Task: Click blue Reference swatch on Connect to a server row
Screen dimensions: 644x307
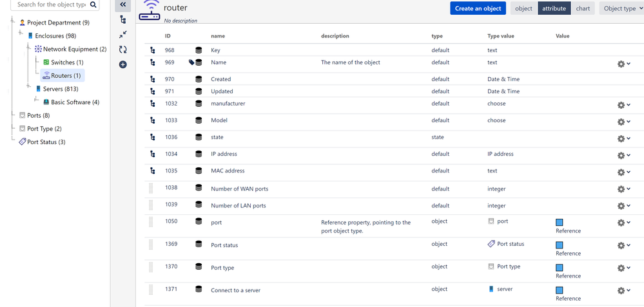Action: [x=559, y=290]
